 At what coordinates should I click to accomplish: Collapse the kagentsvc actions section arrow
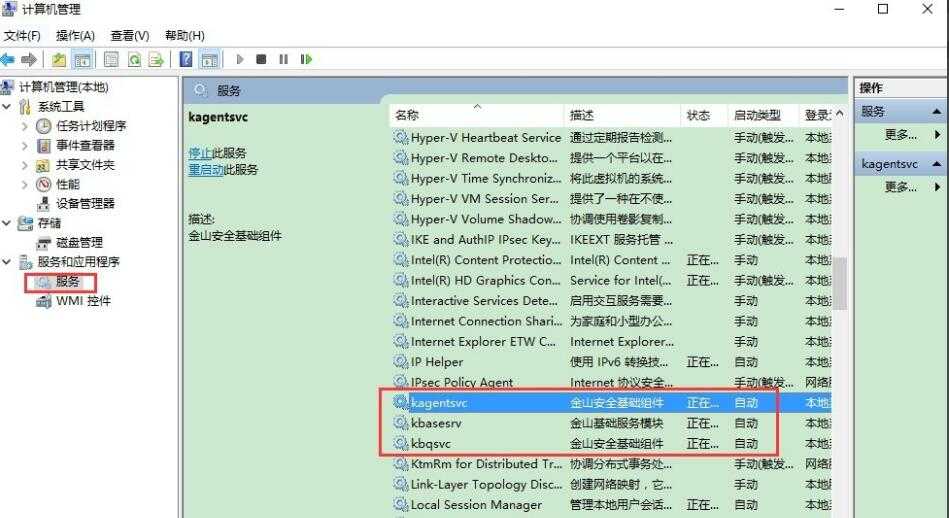[936, 164]
